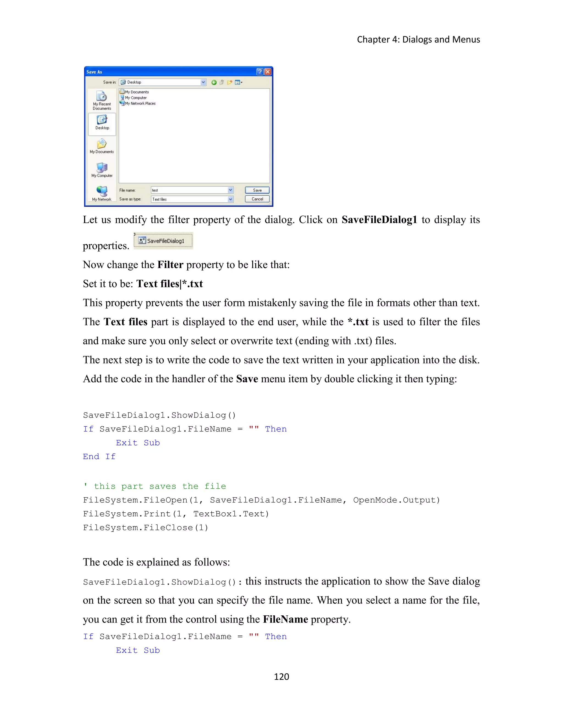This screenshot has width=563, height=728.
Task: Select My Recent Documents in the places bar
Action: [102, 100]
